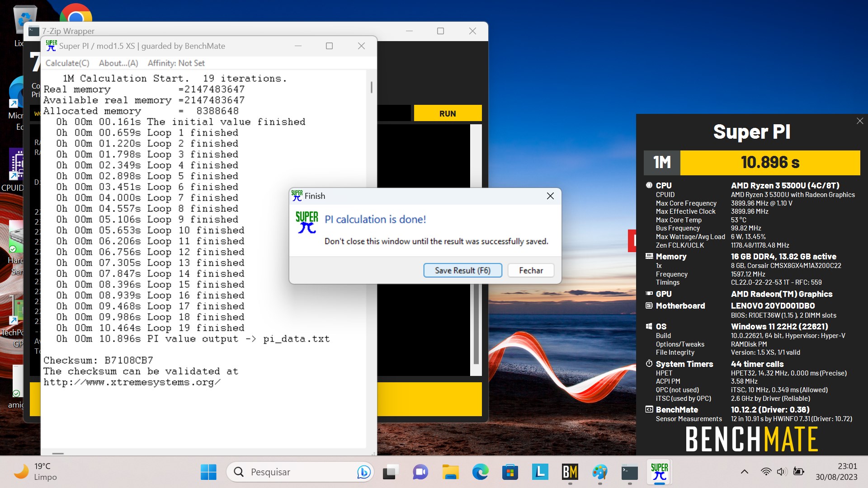This screenshot has height=488, width=868.
Task: Click the LENOVO 20YD001DBO motherboard text
Action: 773,305
